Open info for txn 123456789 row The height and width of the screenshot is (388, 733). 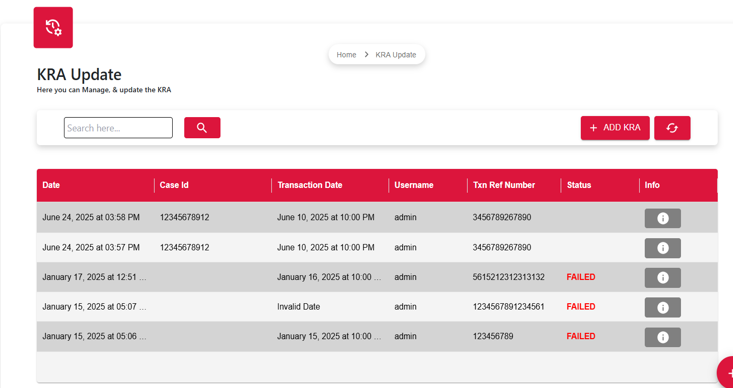pyautogui.click(x=662, y=337)
